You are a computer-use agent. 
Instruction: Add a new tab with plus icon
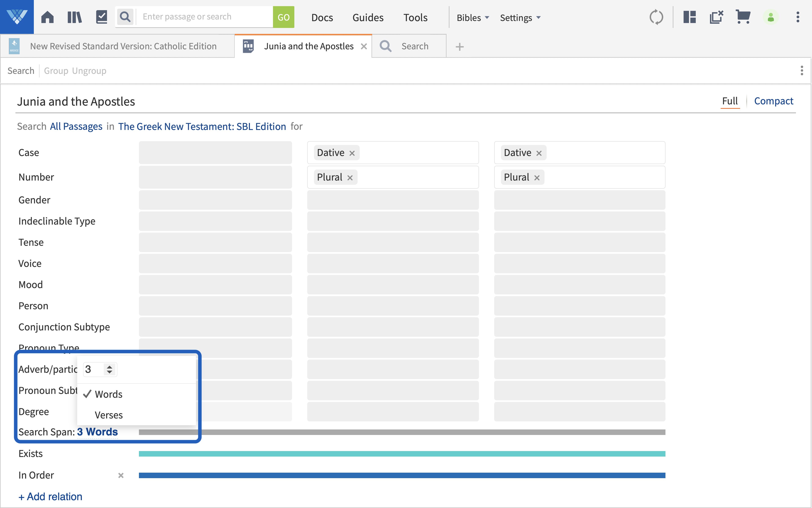460,47
